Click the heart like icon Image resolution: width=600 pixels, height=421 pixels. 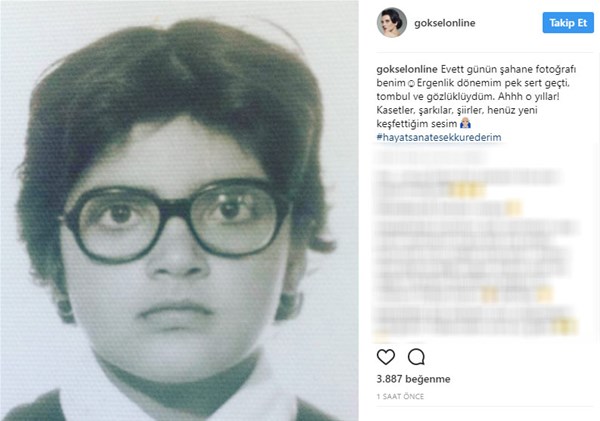click(386, 357)
